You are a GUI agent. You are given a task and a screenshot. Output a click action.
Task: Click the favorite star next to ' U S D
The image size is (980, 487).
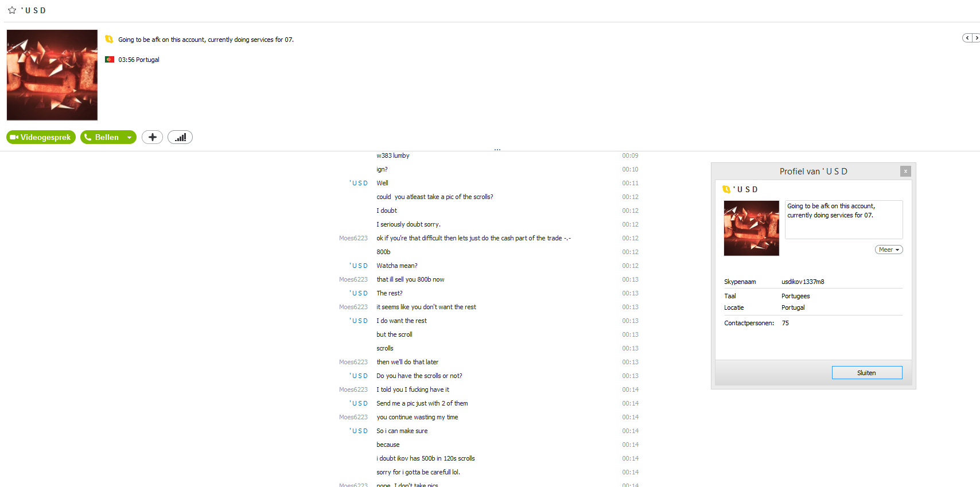(x=12, y=10)
